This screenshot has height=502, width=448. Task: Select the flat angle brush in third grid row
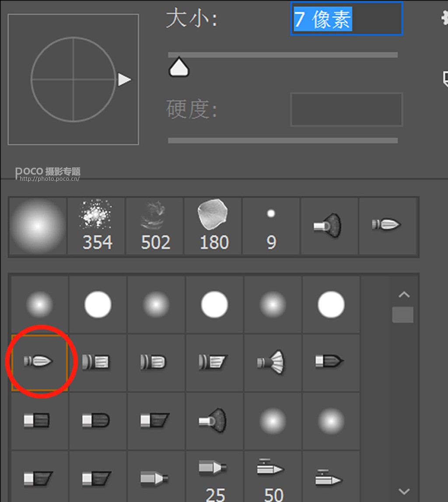[156, 421]
